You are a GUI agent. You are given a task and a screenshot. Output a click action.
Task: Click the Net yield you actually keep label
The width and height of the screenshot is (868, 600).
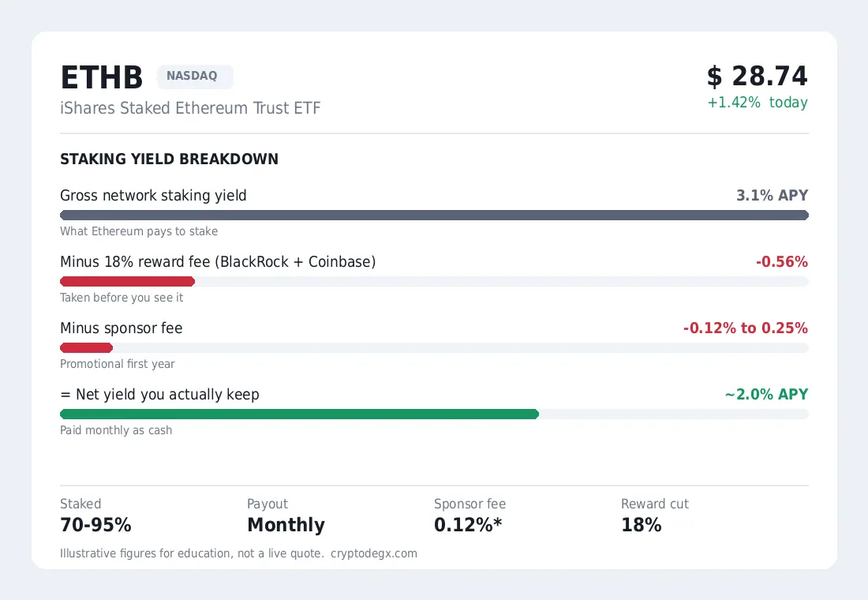pyautogui.click(x=160, y=395)
